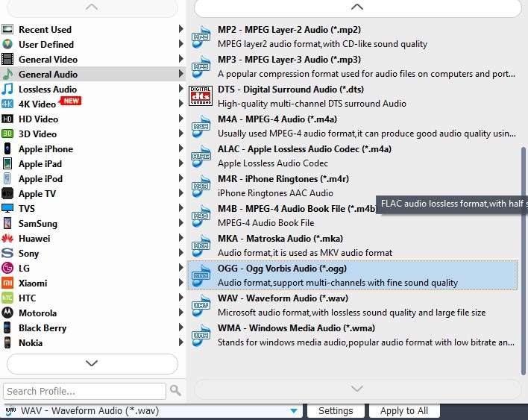Click the DTS Digital Surround icon
Image resolution: width=528 pixels, height=420 pixels.
(201, 96)
